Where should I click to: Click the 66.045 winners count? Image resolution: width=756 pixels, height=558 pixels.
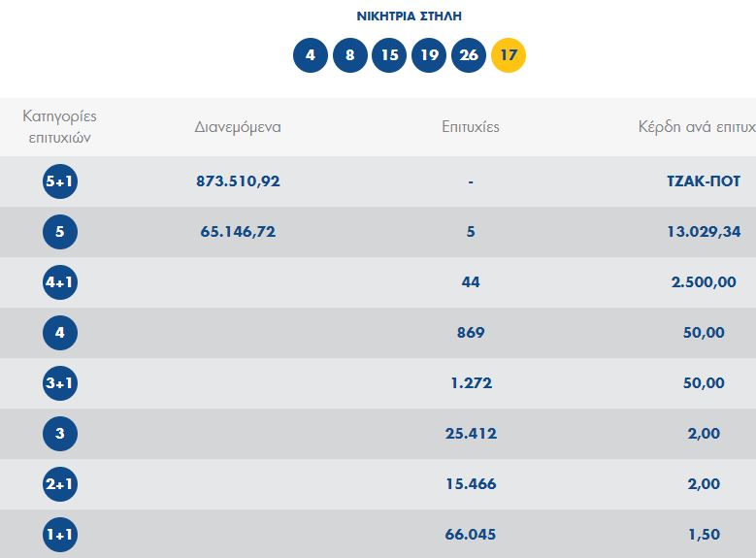tap(470, 535)
